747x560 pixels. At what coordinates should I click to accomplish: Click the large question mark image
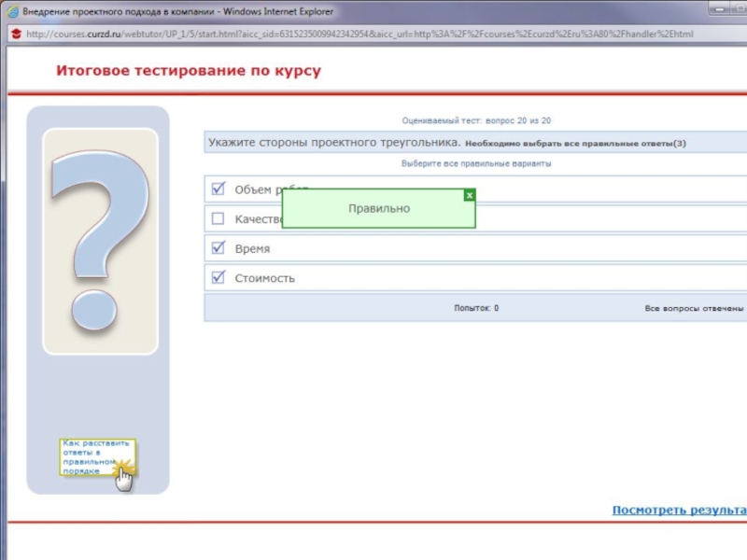100,241
